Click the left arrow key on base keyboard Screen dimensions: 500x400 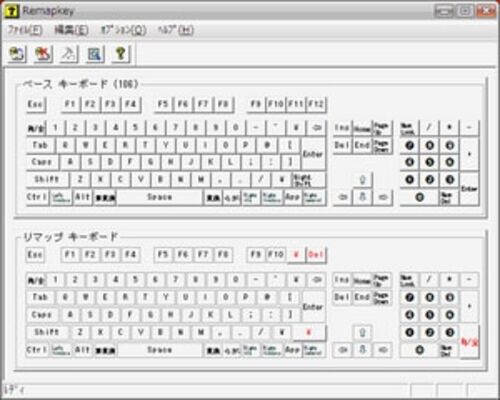[343, 197]
